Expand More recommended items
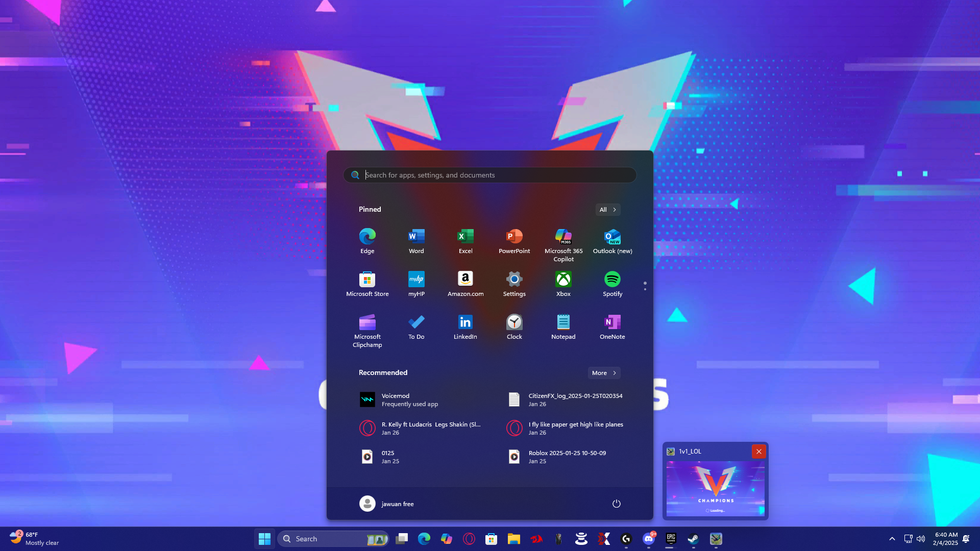 tap(604, 373)
